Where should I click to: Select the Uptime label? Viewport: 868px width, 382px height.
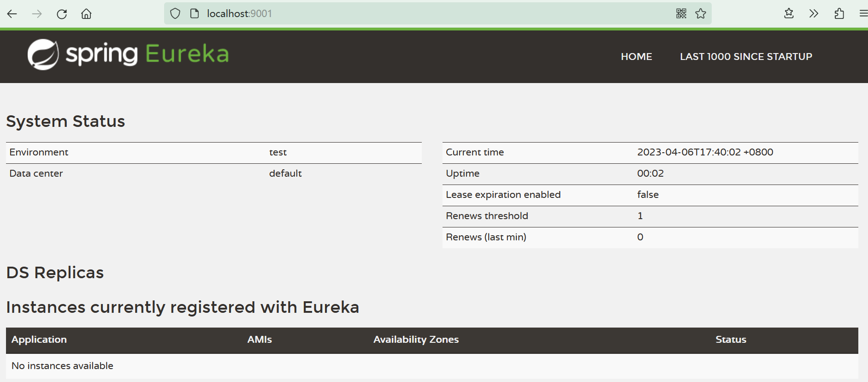tap(462, 173)
